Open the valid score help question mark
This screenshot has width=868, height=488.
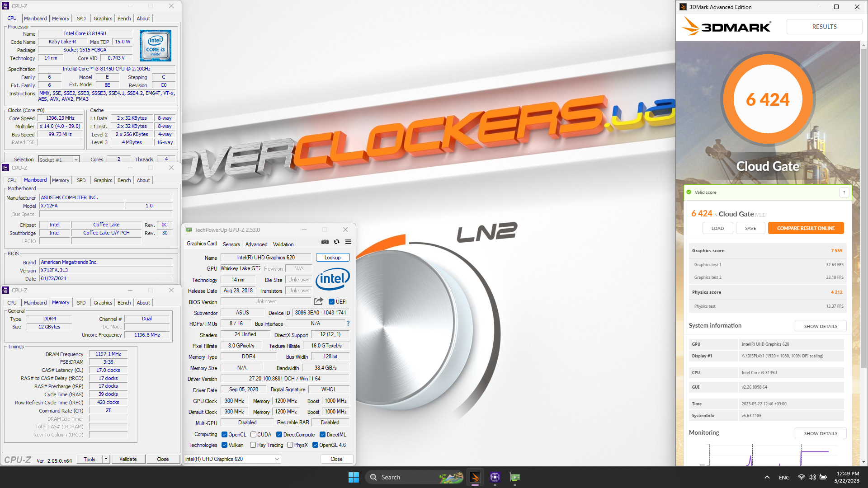point(844,192)
